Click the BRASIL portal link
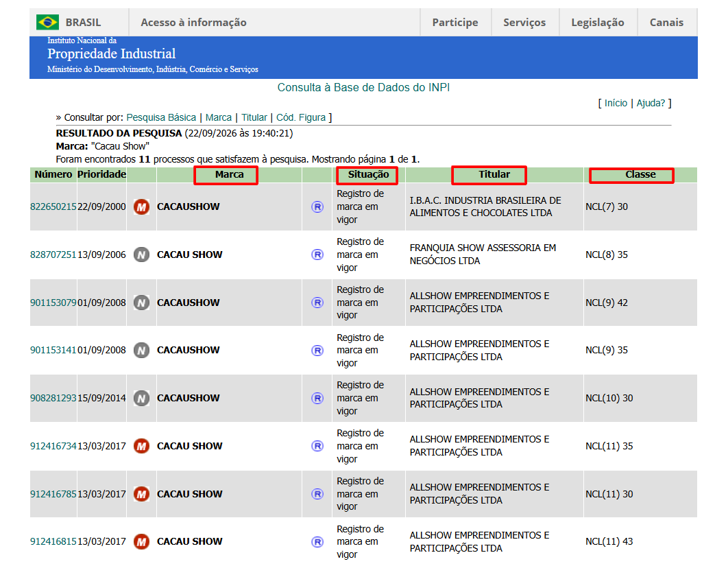The image size is (728, 566). pos(83,23)
